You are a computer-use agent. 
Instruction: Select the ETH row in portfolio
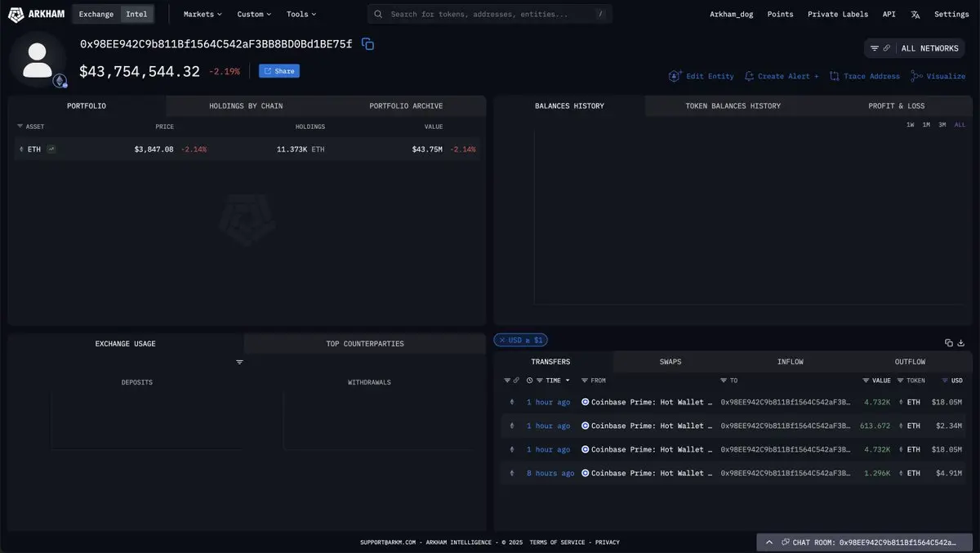click(x=246, y=149)
